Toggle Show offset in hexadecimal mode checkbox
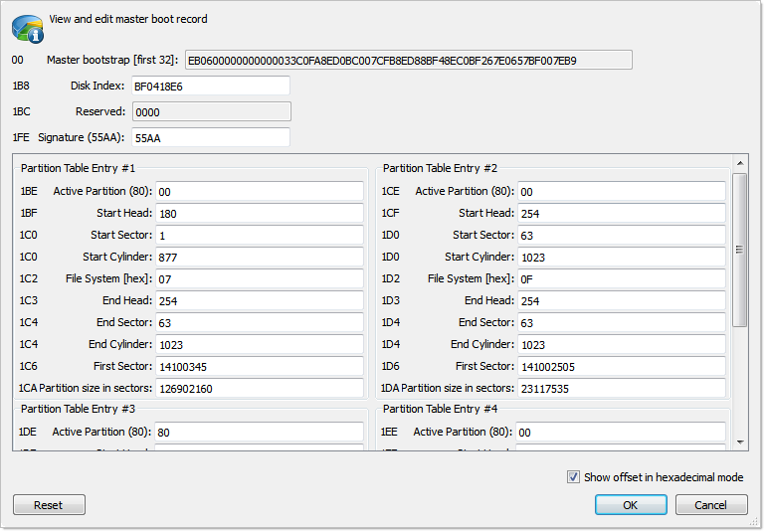 pos(573,477)
